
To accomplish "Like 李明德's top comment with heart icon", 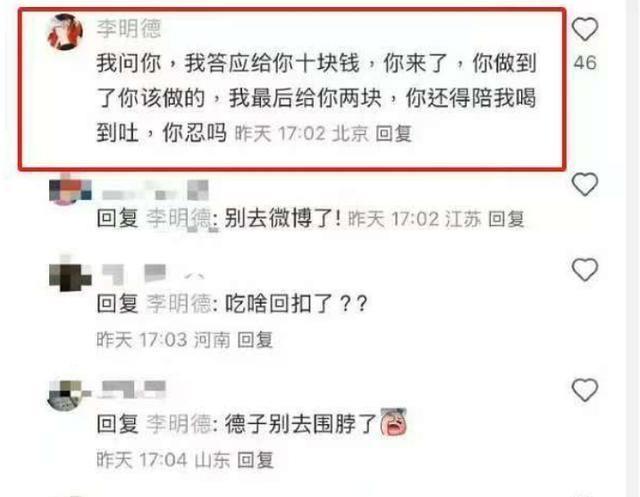I will (585, 29).
